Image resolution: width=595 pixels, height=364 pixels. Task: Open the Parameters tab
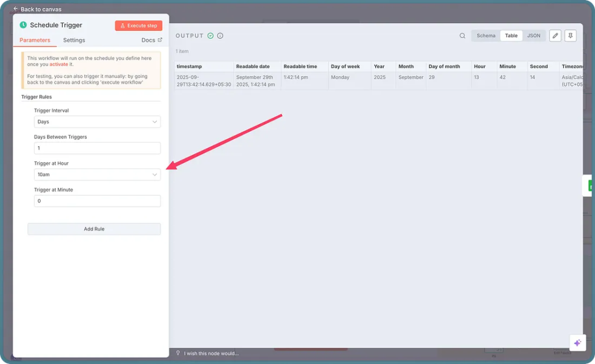35,40
